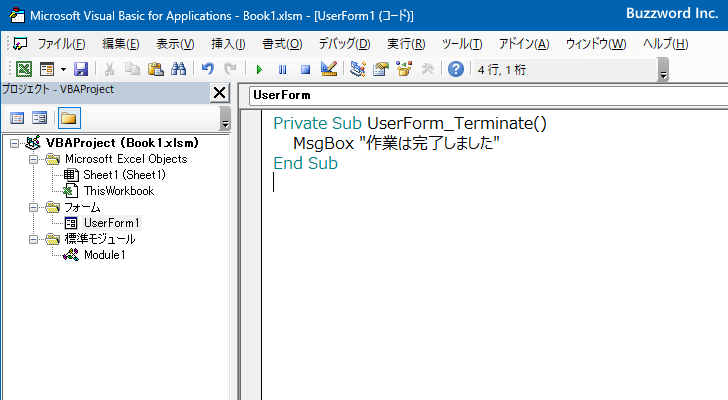Click the Insert UserForm toolbar icon
Image resolution: width=728 pixels, height=400 pixels.
click(x=47, y=70)
